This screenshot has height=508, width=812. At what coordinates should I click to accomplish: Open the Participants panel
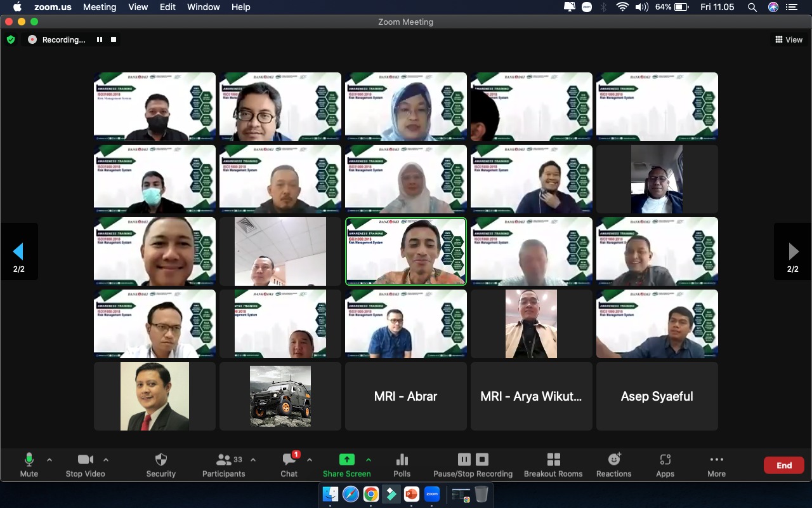(223, 464)
